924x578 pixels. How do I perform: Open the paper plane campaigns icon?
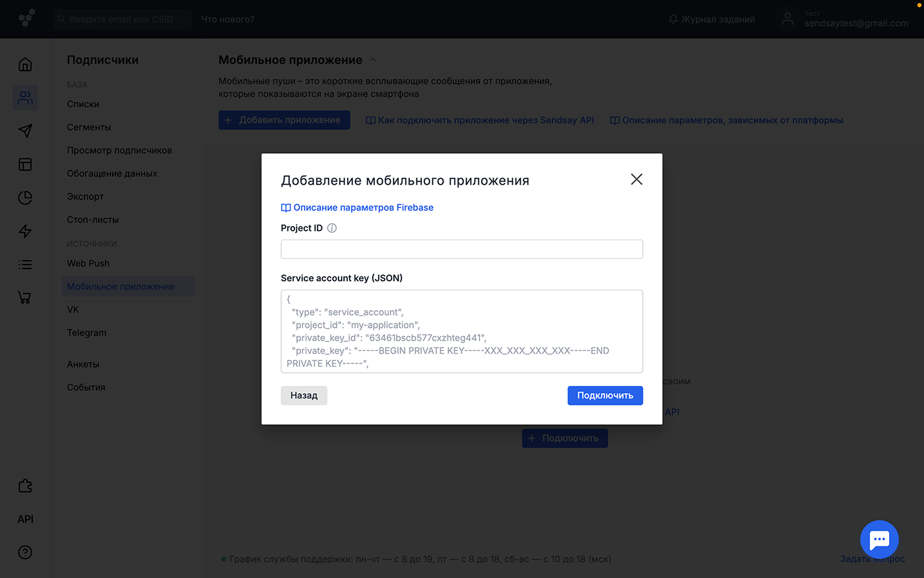pyautogui.click(x=25, y=131)
